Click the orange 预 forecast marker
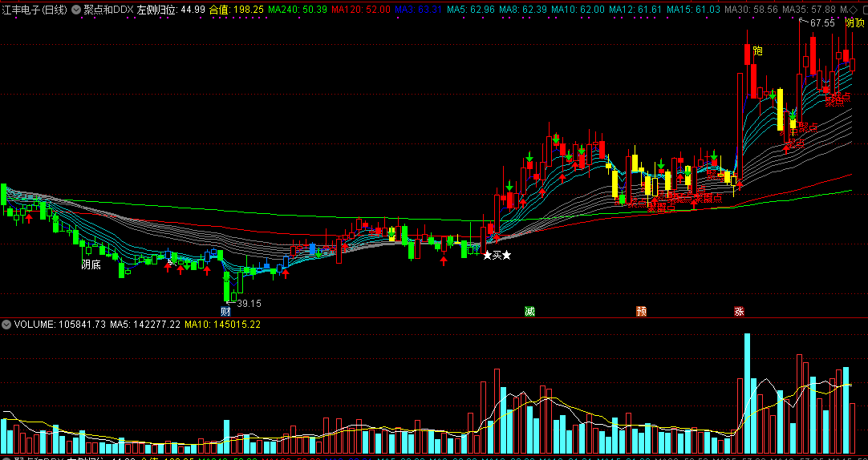The width and height of the screenshot is (868, 460). 641,311
